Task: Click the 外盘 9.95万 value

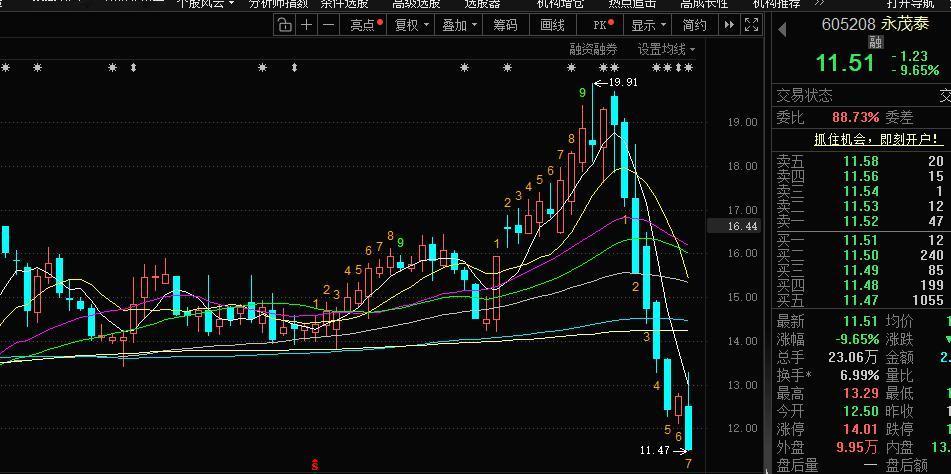Action: (x=857, y=448)
